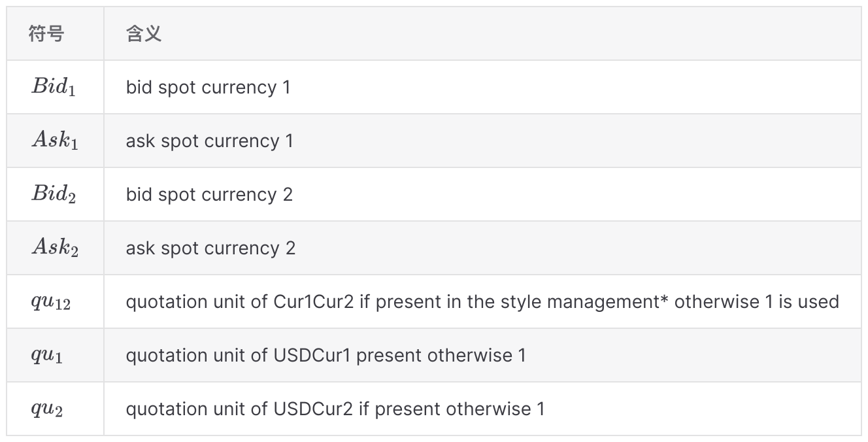Select the 'bid spot currency 2' description

click(209, 195)
